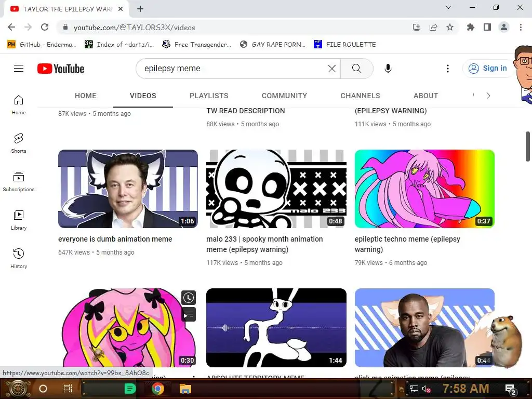Viewport: 532px width, 399px height.
Task: Click the browser forward arrow
Action: (x=28, y=28)
